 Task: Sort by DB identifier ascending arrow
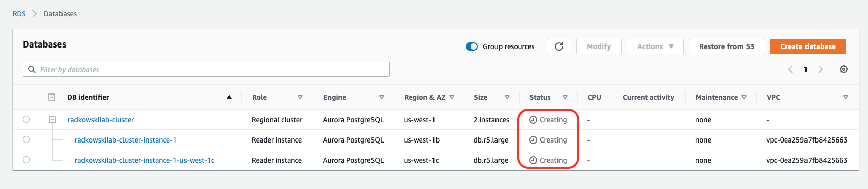[229, 97]
